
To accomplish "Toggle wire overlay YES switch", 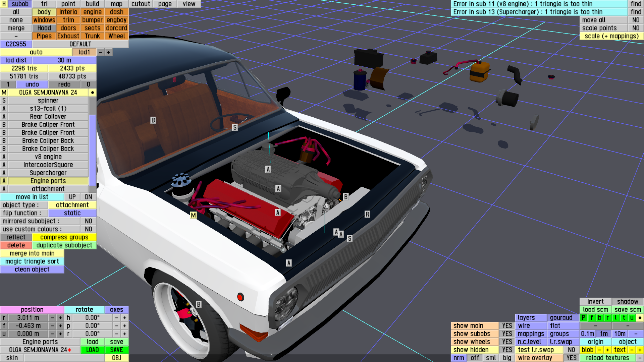I will (x=571, y=358).
